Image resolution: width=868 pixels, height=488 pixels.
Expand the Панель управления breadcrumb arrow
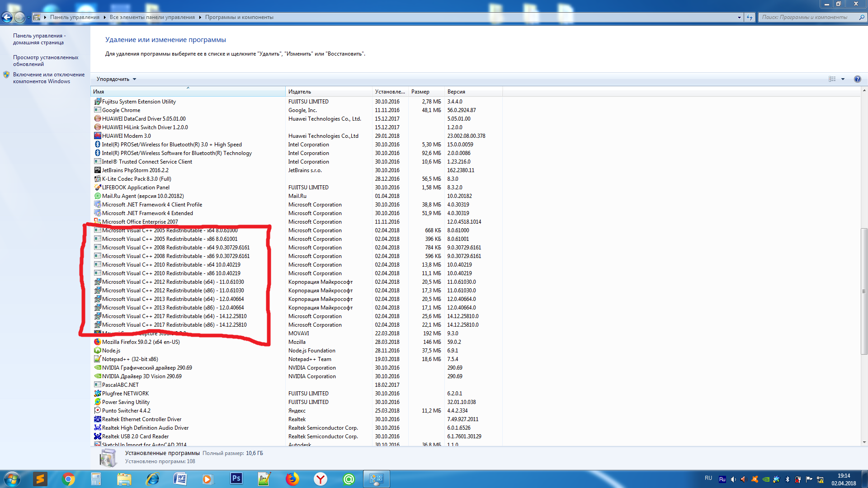click(104, 17)
